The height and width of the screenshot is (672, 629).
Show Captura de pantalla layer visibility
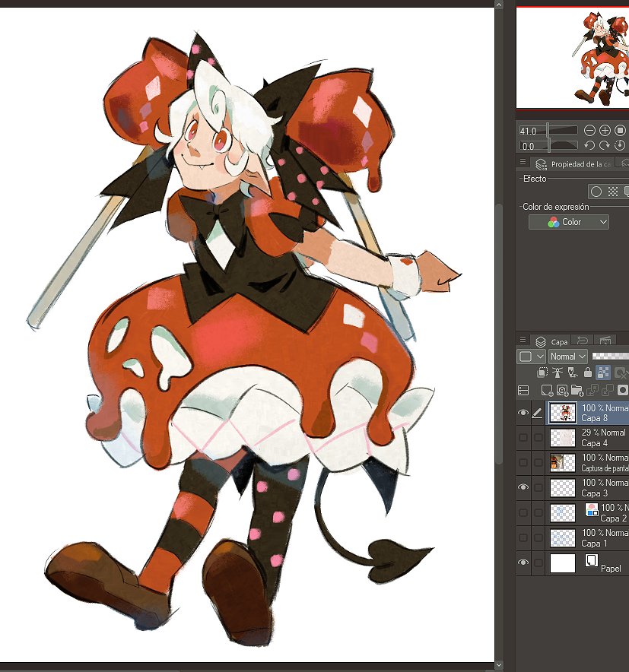[523, 462]
